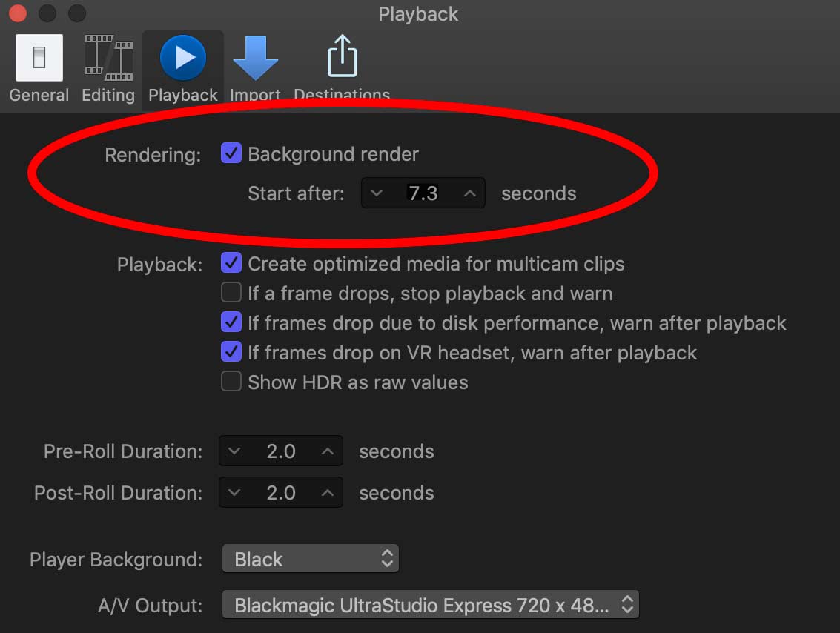Increase the Post-Roll Duration value

pyautogui.click(x=327, y=493)
